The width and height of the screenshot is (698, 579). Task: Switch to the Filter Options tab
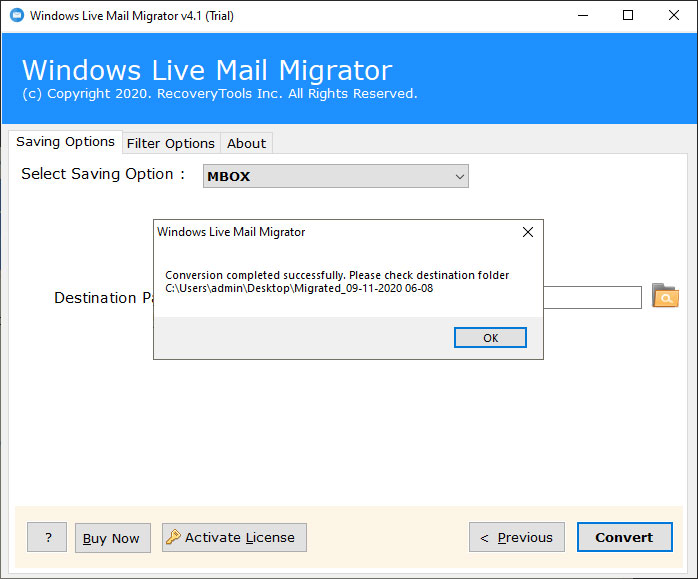click(x=171, y=144)
